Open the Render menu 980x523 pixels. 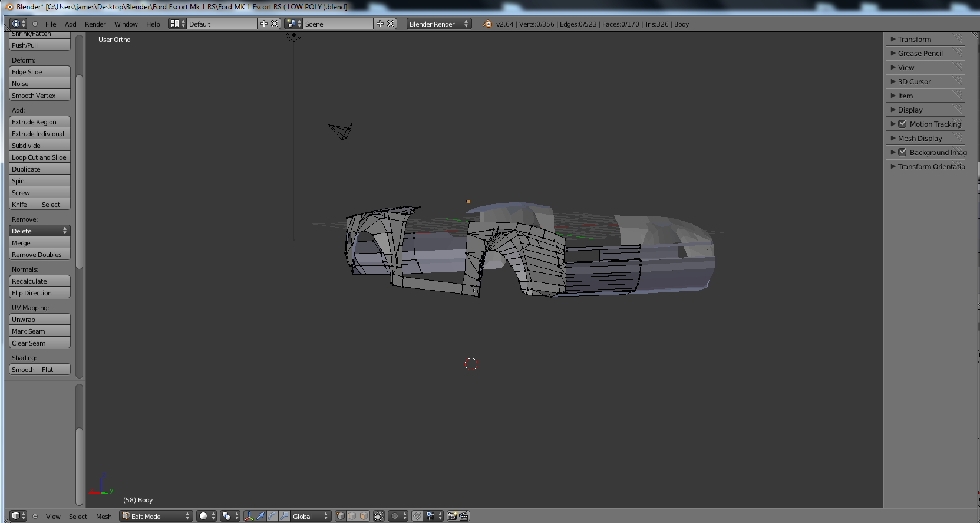pos(95,24)
